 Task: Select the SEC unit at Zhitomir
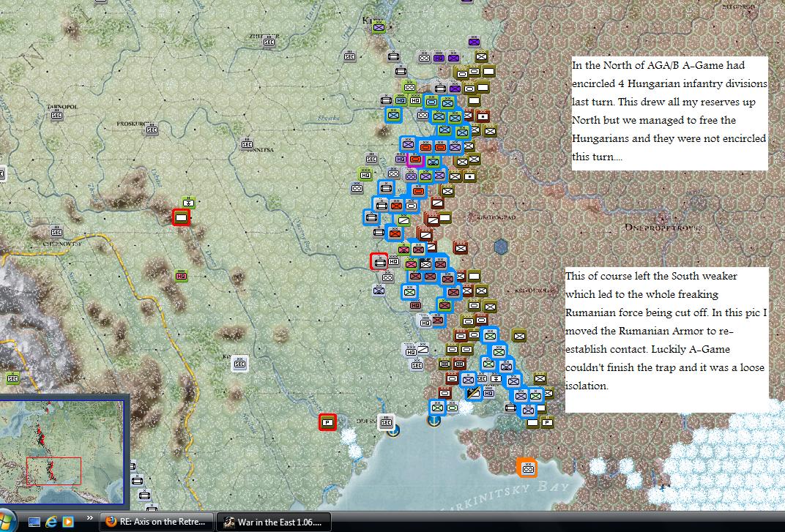click(x=269, y=42)
